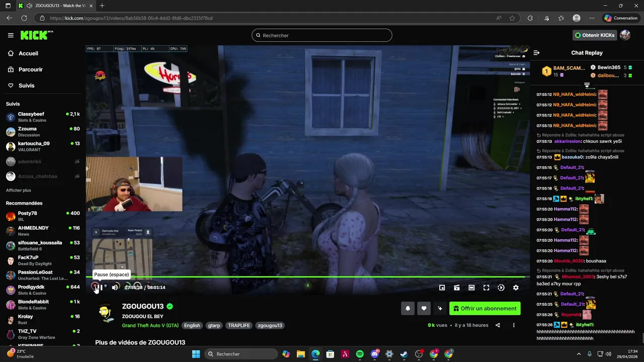Add page to favorites star icon

click(x=512, y=18)
